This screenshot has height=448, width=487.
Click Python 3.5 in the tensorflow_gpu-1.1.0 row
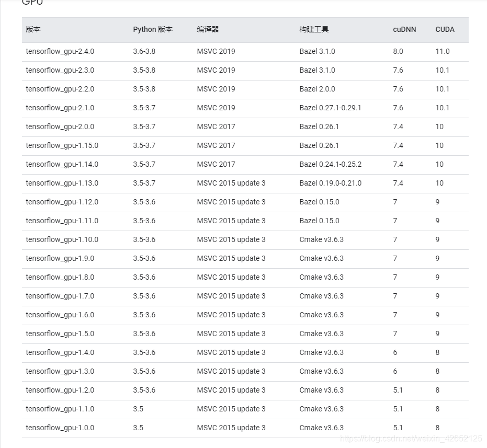click(x=138, y=409)
